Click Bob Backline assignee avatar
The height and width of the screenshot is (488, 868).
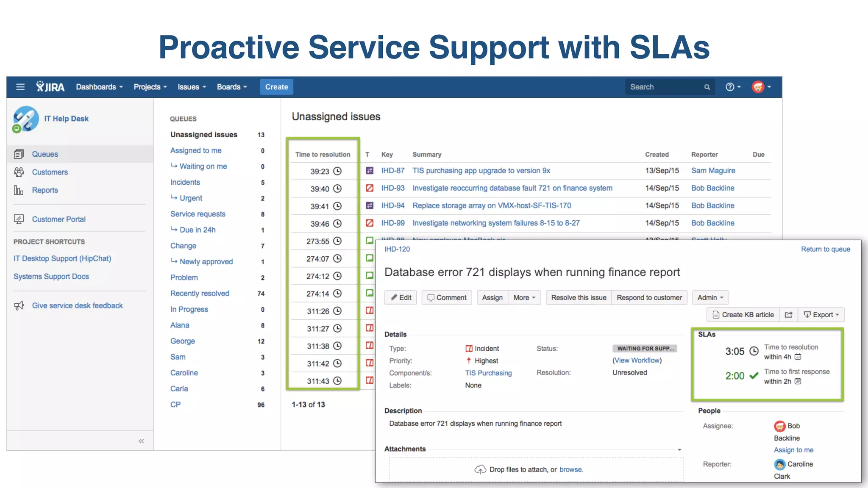pyautogui.click(x=780, y=426)
